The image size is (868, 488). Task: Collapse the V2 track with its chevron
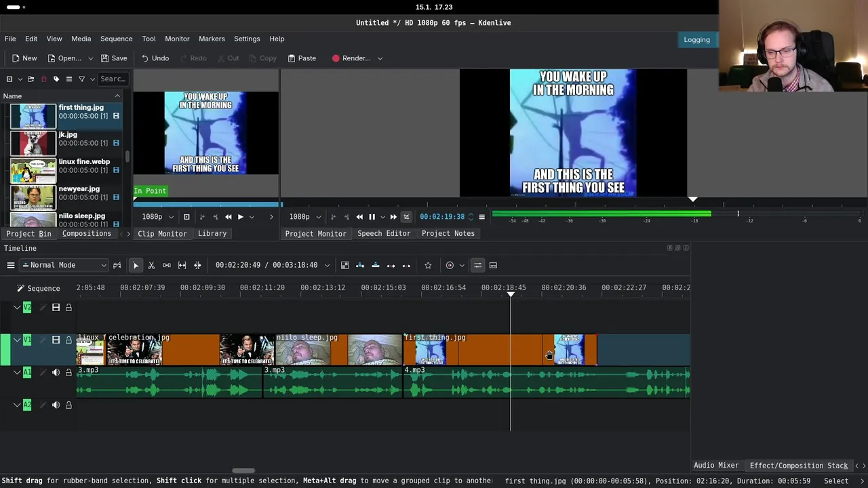coord(17,308)
